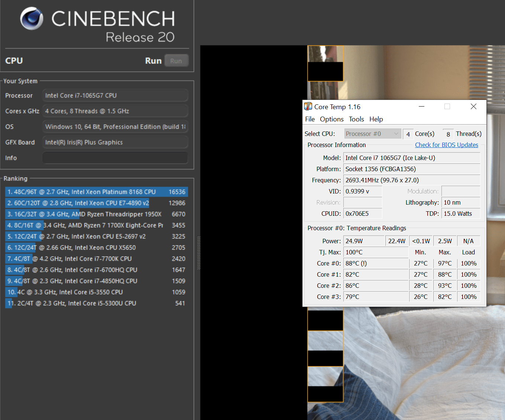Click the topmost orange-outlined render tile
The image size is (505, 420).
click(325, 63)
